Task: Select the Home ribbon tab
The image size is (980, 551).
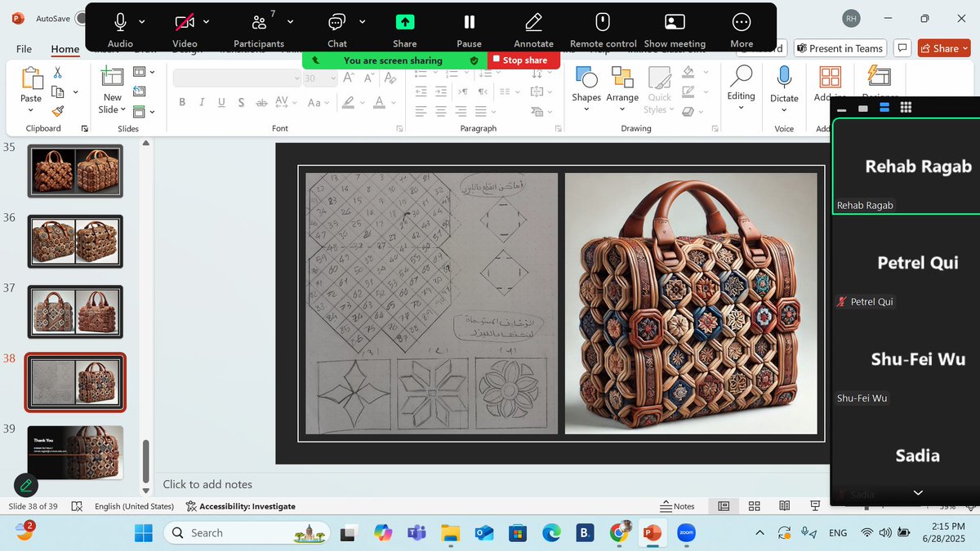Action: click(65, 49)
